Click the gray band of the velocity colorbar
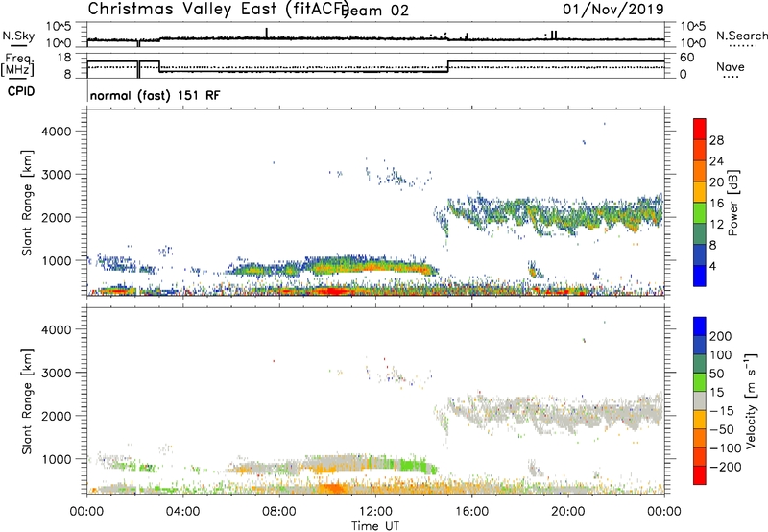This screenshot has width=768, height=532. pos(700,400)
